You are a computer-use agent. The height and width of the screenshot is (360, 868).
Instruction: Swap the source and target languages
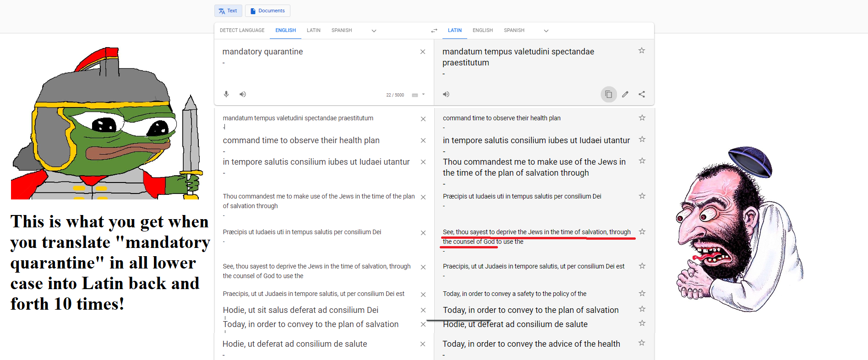[434, 31]
